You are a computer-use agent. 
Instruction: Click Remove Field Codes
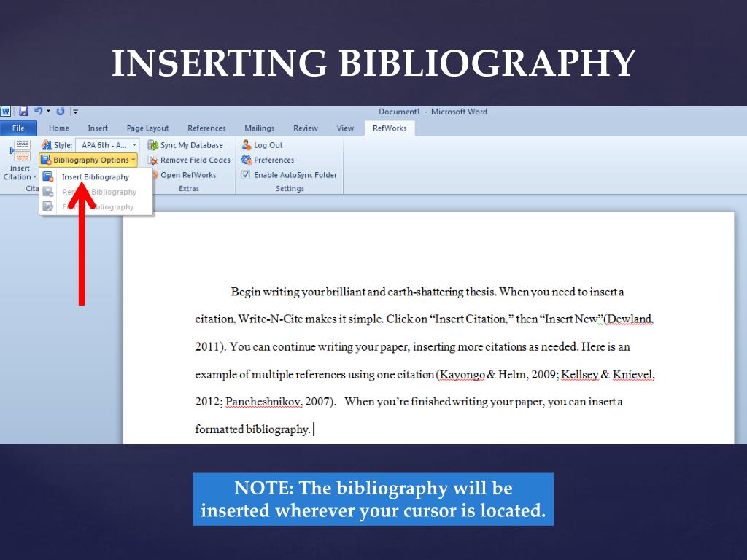click(x=189, y=160)
